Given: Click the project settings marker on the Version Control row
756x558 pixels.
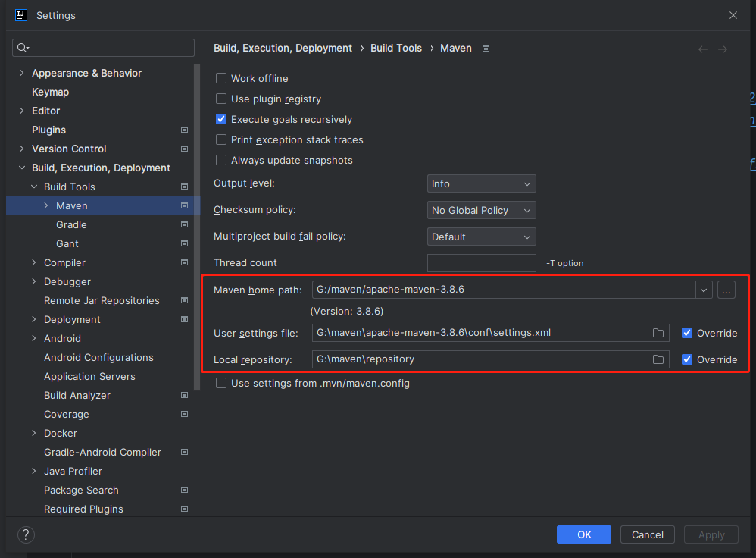Looking at the screenshot, I should tap(184, 149).
